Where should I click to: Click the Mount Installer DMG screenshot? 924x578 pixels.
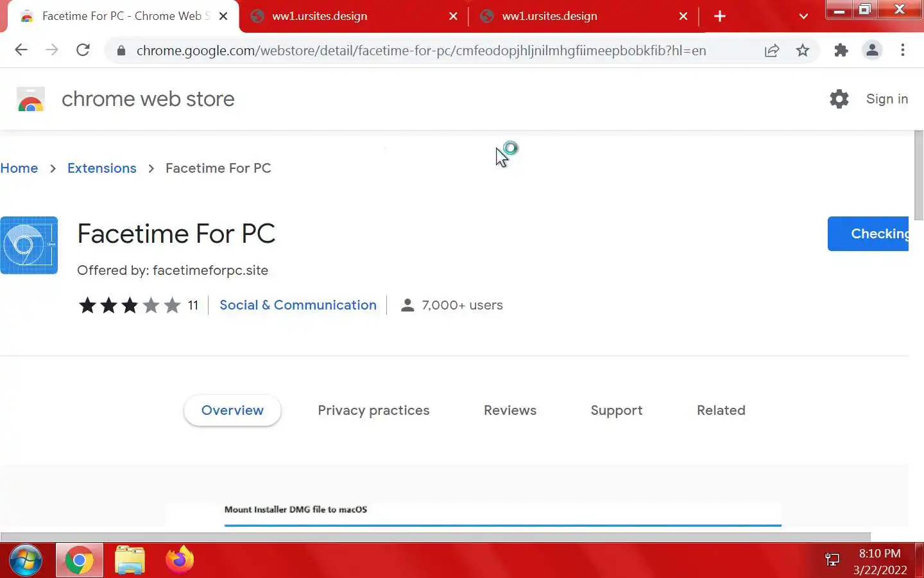pos(474,514)
